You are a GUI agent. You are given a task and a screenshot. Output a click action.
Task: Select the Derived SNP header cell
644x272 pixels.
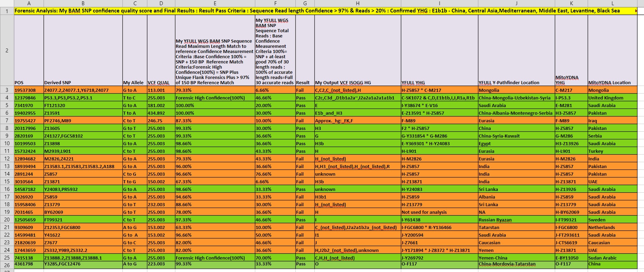83,51
